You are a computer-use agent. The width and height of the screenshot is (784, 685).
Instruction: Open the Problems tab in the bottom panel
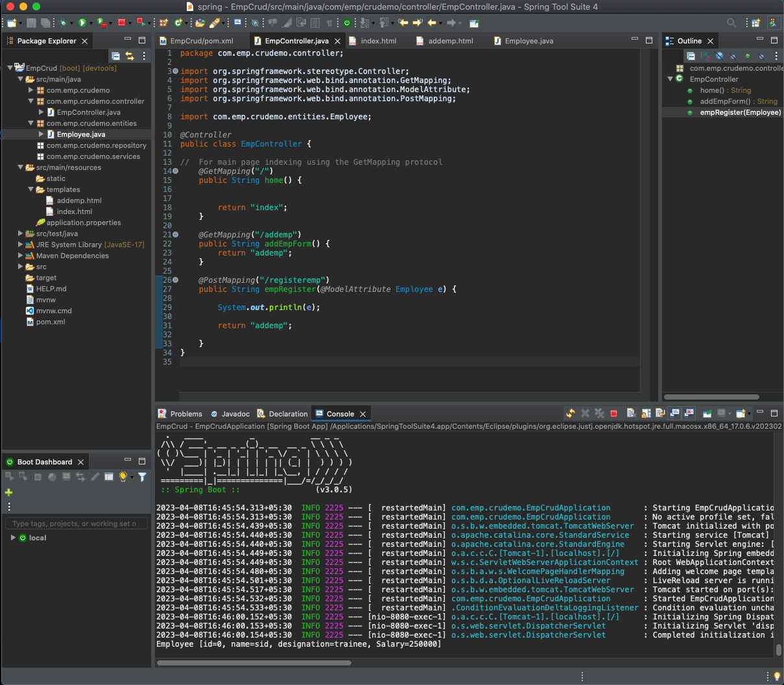tap(186, 414)
